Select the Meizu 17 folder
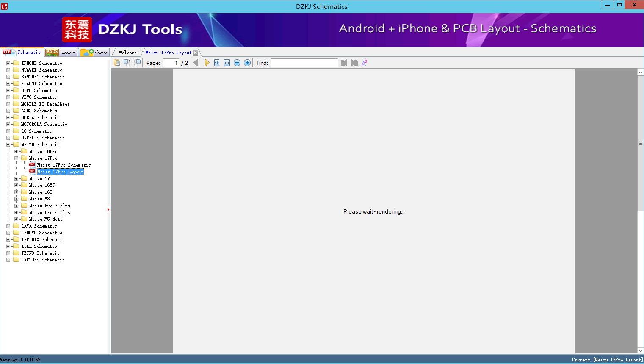644x364 pixels. (x=39, y=178)
